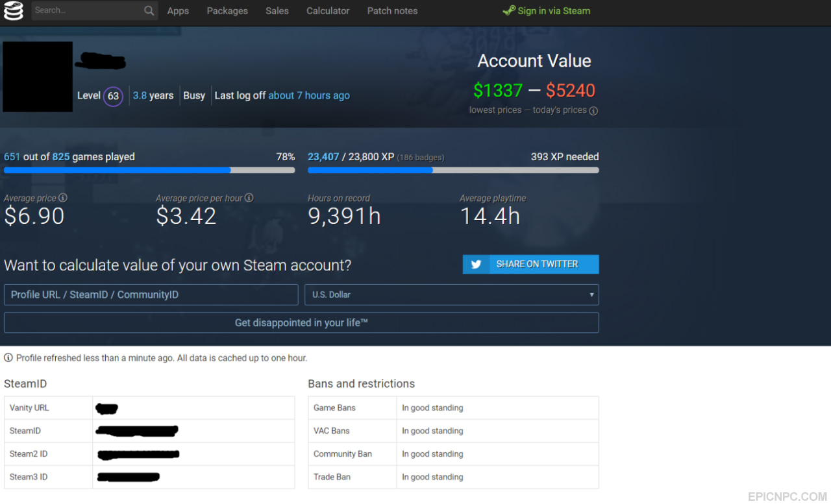Click the 651 games played link
Image resolution: width=831 pixels, height=504 pixels.
tap(12, 156)
